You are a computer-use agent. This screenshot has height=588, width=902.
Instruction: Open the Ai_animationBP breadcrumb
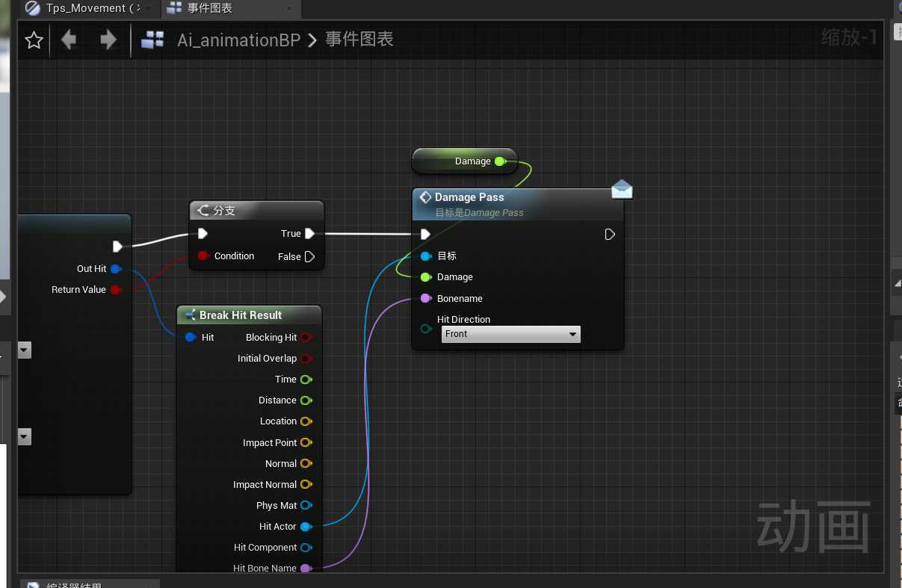[238, 40]
